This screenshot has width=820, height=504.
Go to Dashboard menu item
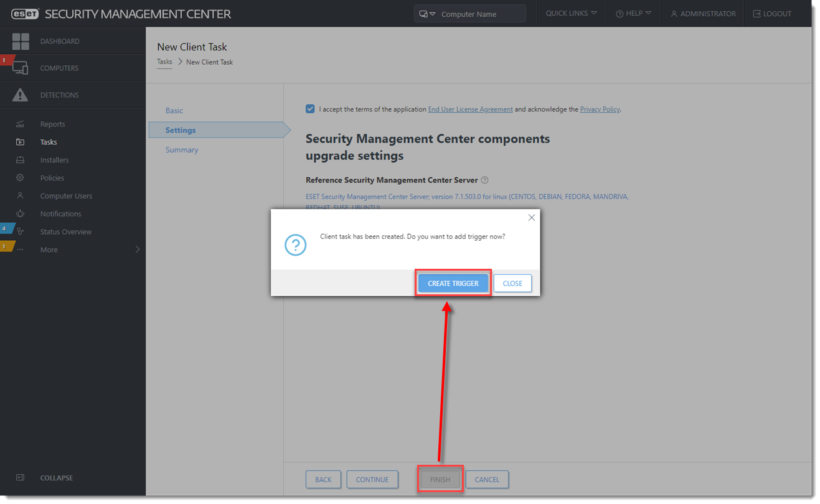click(60, 42)
